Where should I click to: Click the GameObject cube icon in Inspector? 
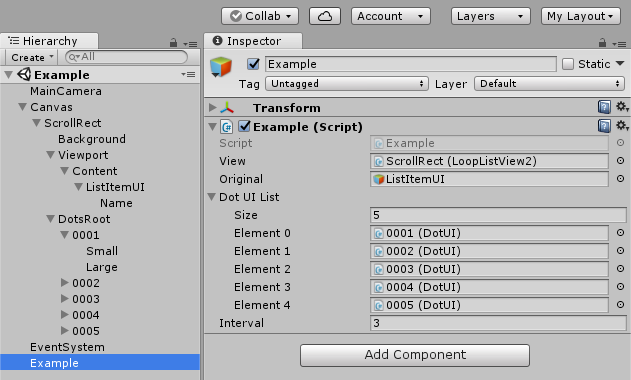[x=221, y=67]
